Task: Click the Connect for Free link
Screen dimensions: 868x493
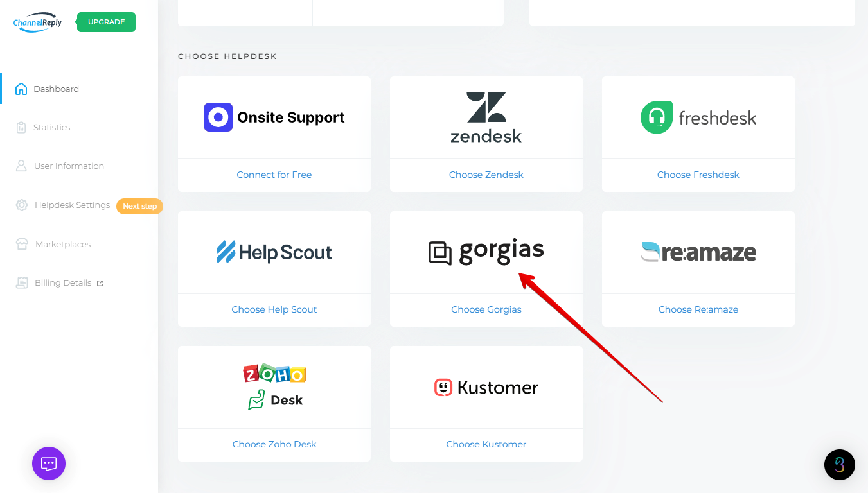Action: (x=274, y=175)
